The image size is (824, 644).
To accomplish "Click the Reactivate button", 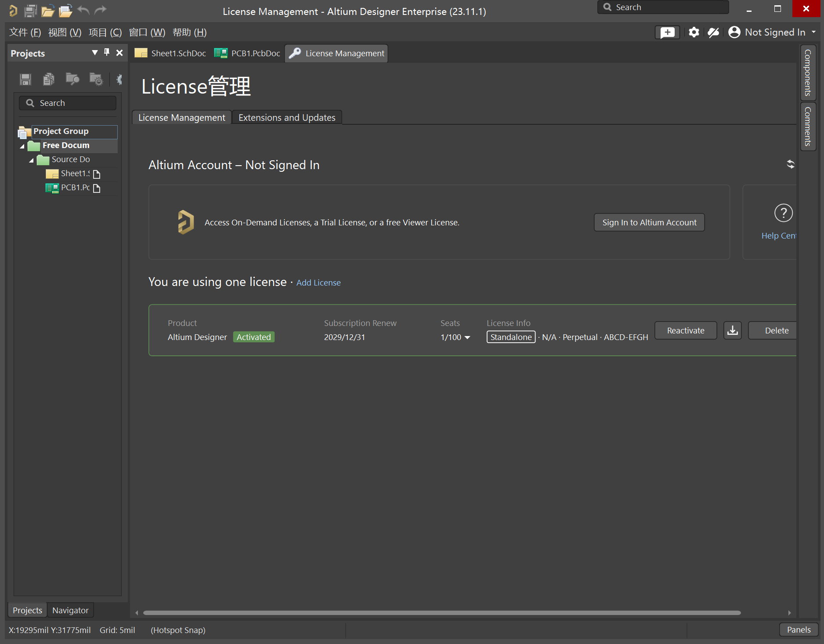I will click(686, 330).
